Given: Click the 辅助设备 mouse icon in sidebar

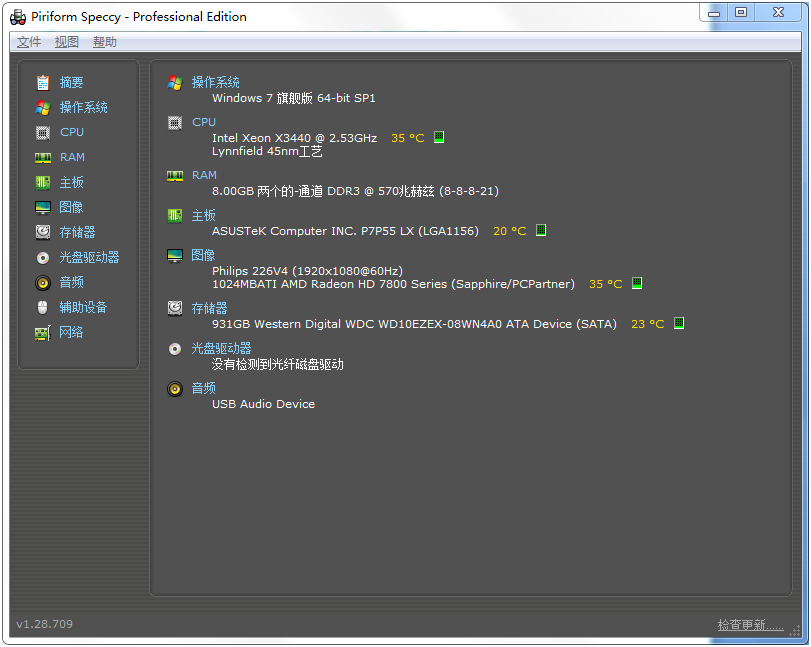Looking at the screenshot, I should point(43,308).
